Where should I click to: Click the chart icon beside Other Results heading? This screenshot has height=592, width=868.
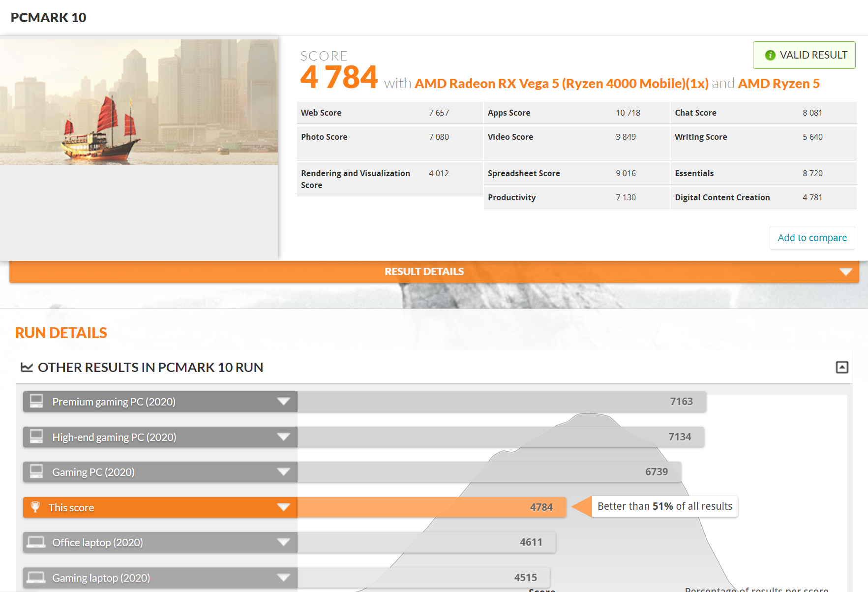(x=27, y=368)
